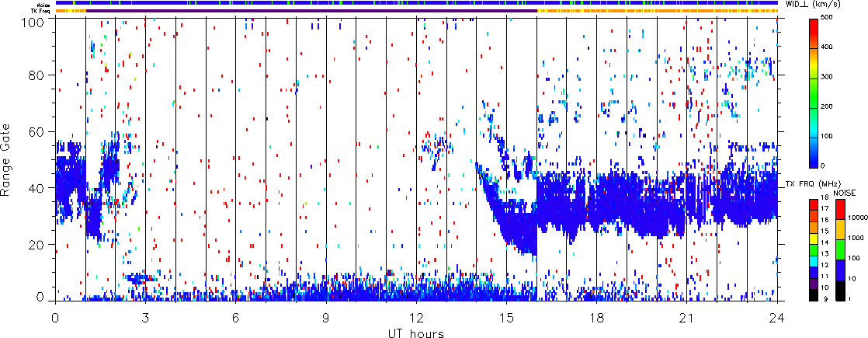
Task: Click the '11' label on the TX FRQ legend
Action: tap(825, 276)
